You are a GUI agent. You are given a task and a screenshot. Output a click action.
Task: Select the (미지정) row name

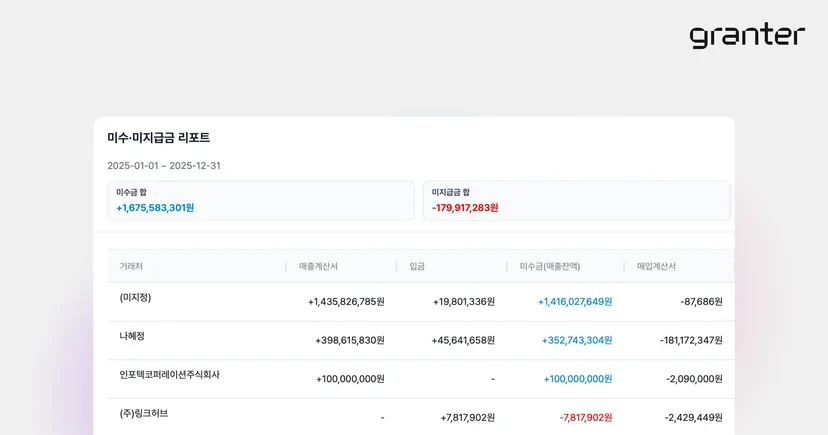point(135,298)
